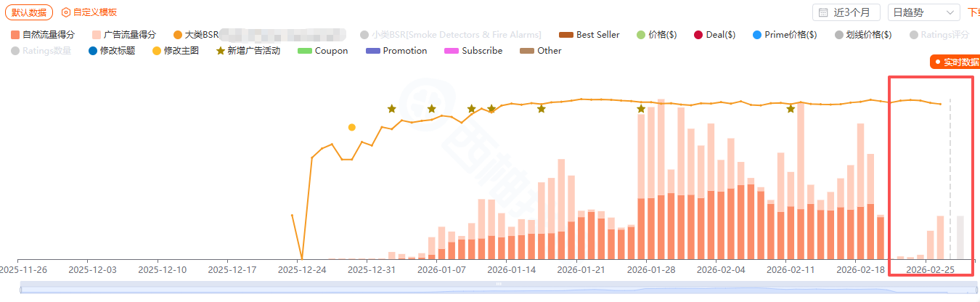Click the orange 修改主图 dot marker on chart

(352, 127)
